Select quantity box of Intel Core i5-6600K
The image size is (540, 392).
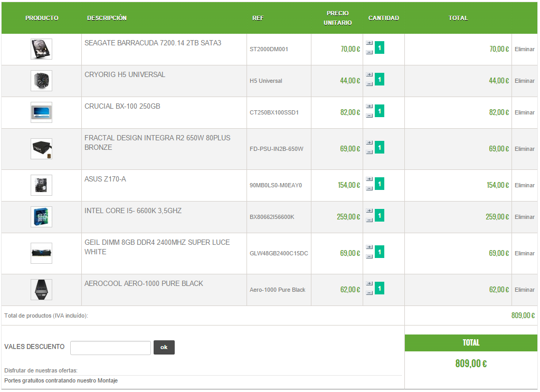[380, 216]
